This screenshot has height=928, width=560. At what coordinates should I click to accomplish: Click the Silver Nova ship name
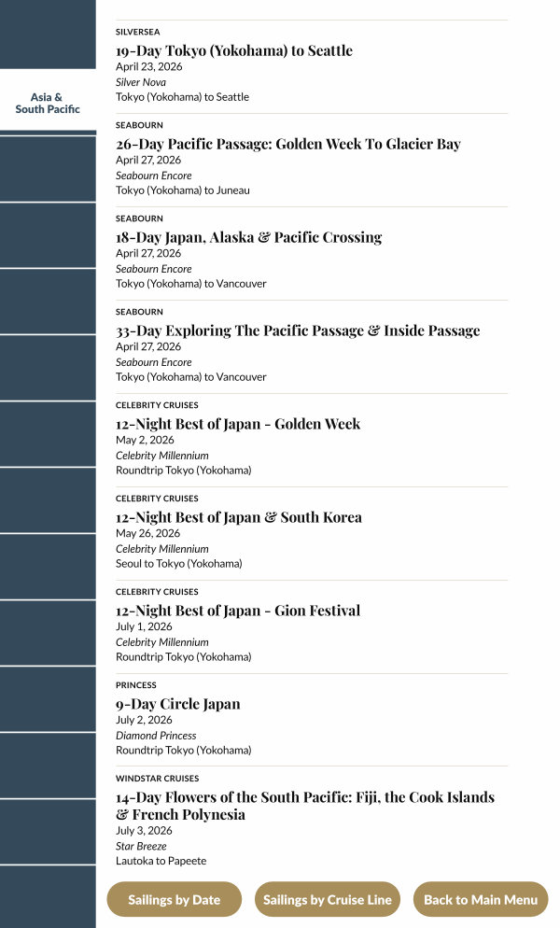(x=141, y=82)
